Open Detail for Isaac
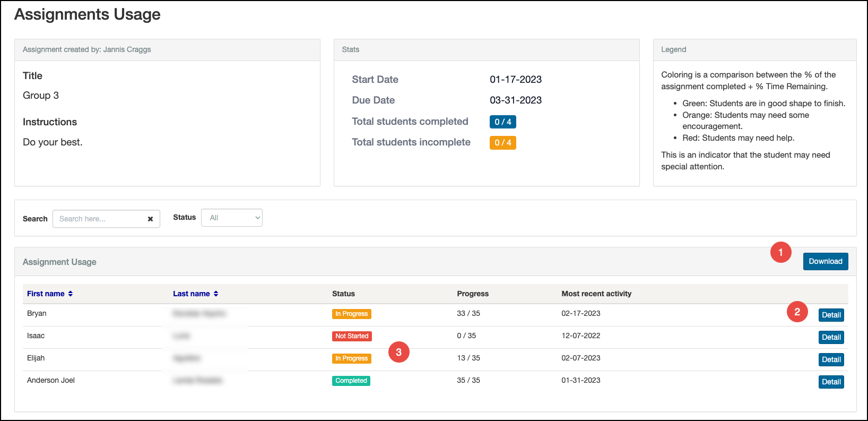 pos(831,337)
